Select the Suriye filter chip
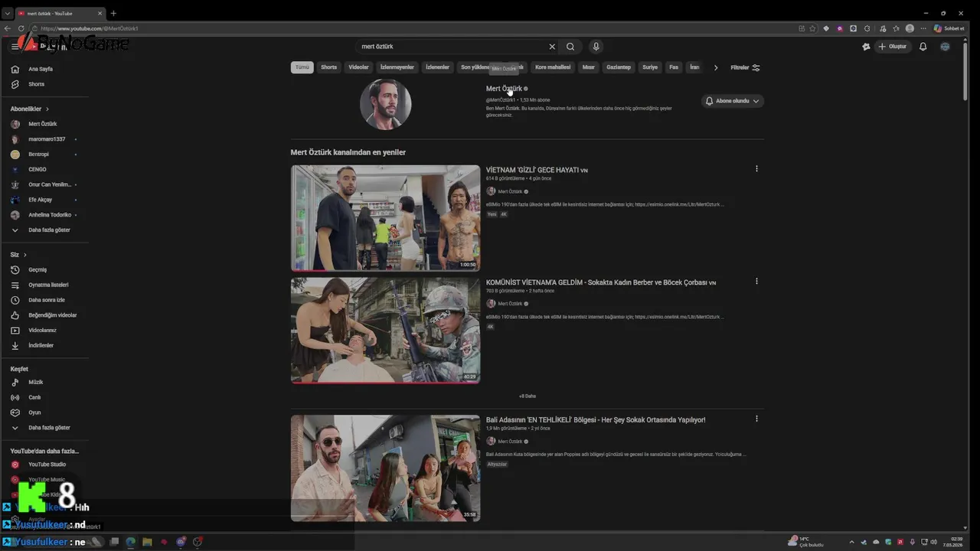 click(650, 67)
